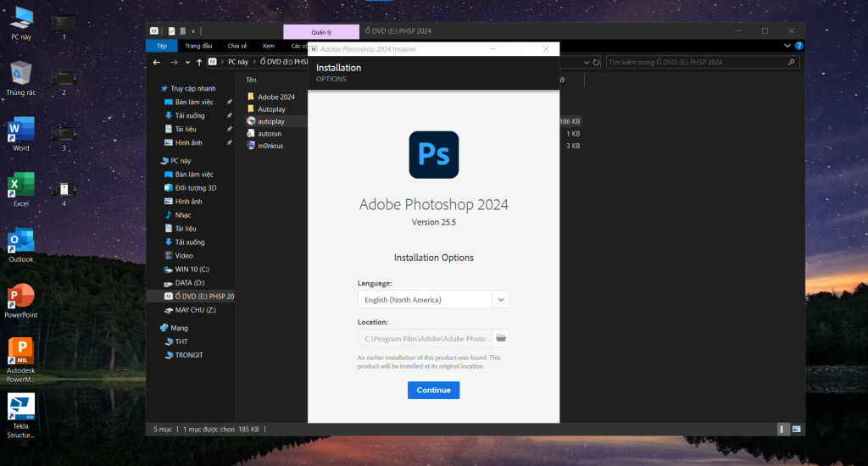Open the Xem ribbon tab
Image resolution: width=868 pixels, height=466 pixels.
pos(269,46)
